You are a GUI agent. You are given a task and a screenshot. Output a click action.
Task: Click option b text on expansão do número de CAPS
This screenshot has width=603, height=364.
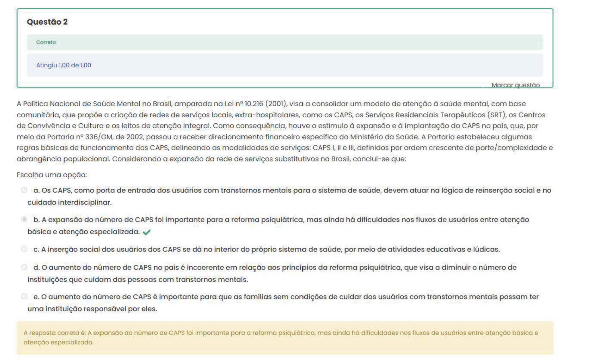coord(278,225)
